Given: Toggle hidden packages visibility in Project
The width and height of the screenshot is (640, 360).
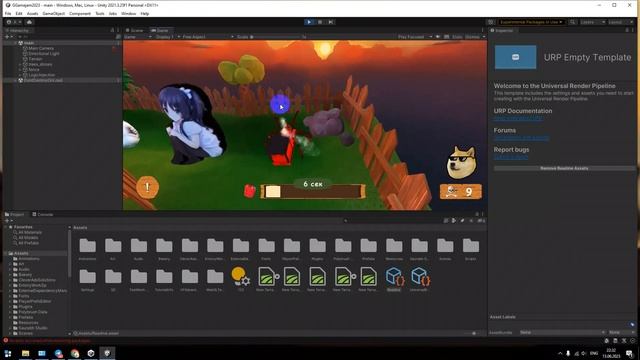Looking at the screenshot, I should click(481, 221).
